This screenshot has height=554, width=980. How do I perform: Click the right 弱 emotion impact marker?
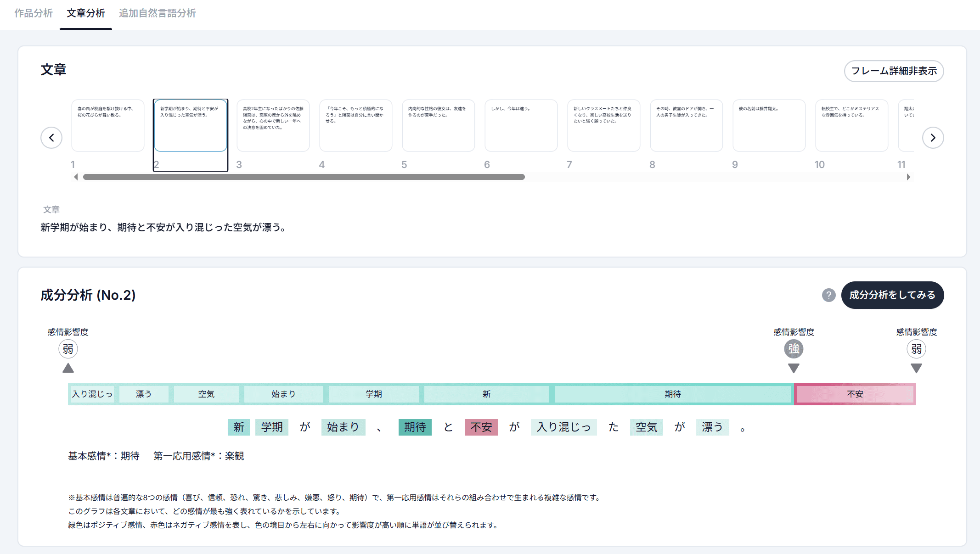916,349
